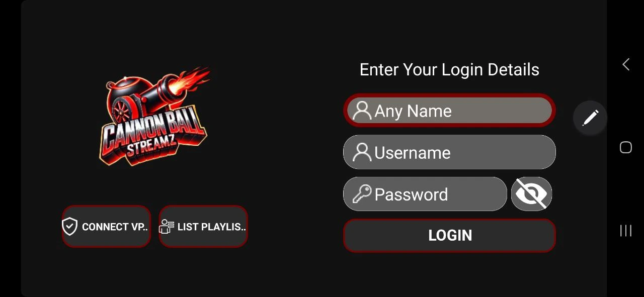Click the Cannon Ball Streamz logo

click(x=155, y=116)
